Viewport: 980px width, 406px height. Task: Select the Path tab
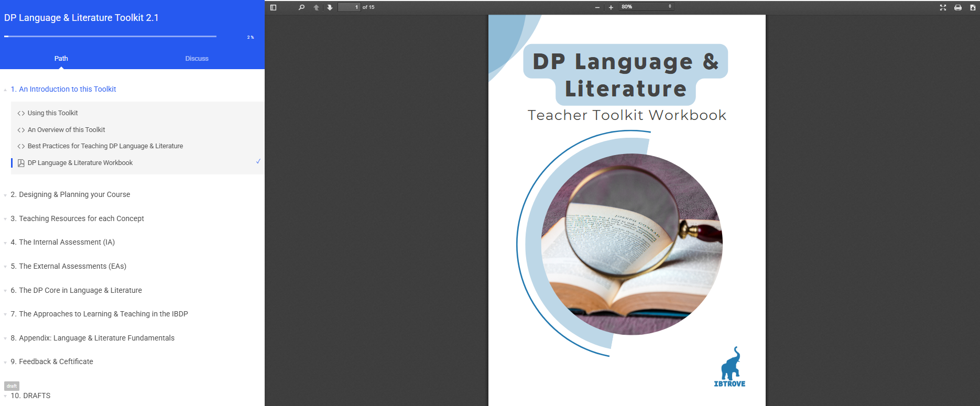[x=61, y=59]
